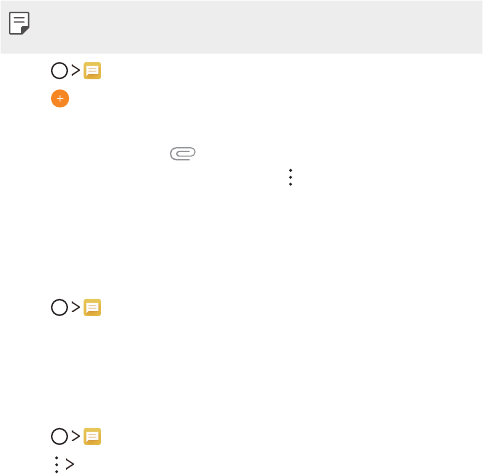Tap the middle section's home circle button
This screenshot has height=474, width=483.
click(59, 307)
